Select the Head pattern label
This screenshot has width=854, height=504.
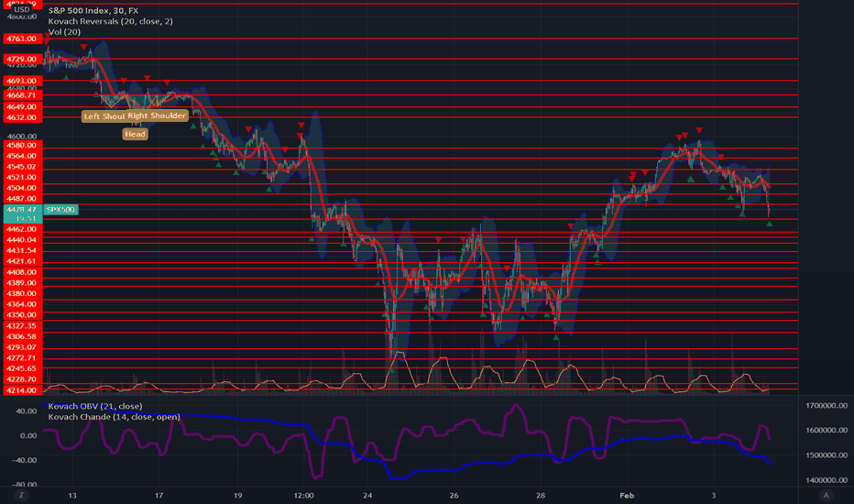click(x=135, y=134)
